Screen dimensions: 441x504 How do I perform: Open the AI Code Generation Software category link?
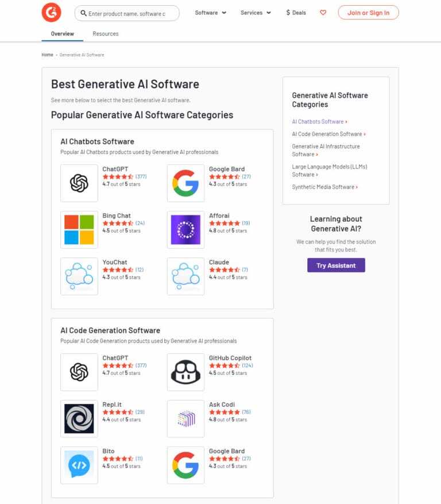pos(327,134)
